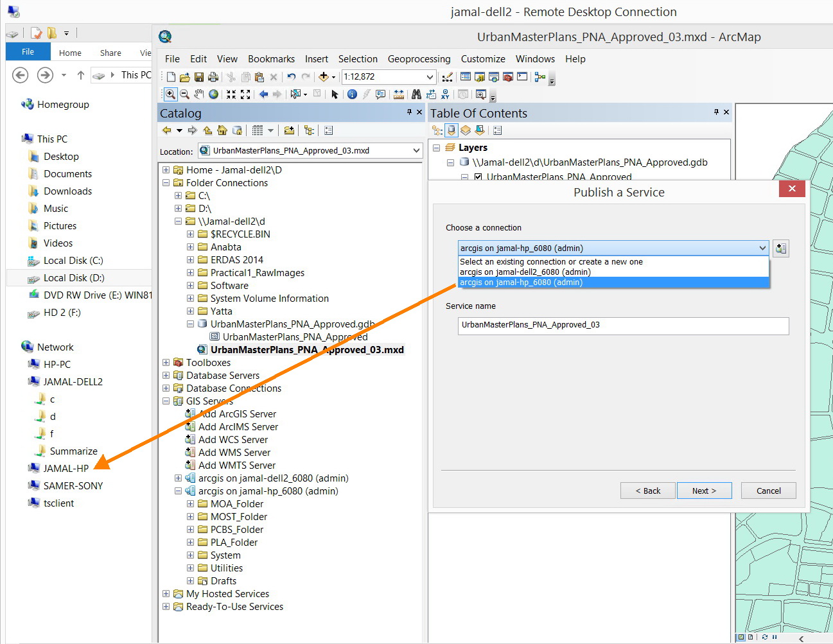Click Up One Level icon in Catalog
Screen dimensions: 833x644
point(207,130)
